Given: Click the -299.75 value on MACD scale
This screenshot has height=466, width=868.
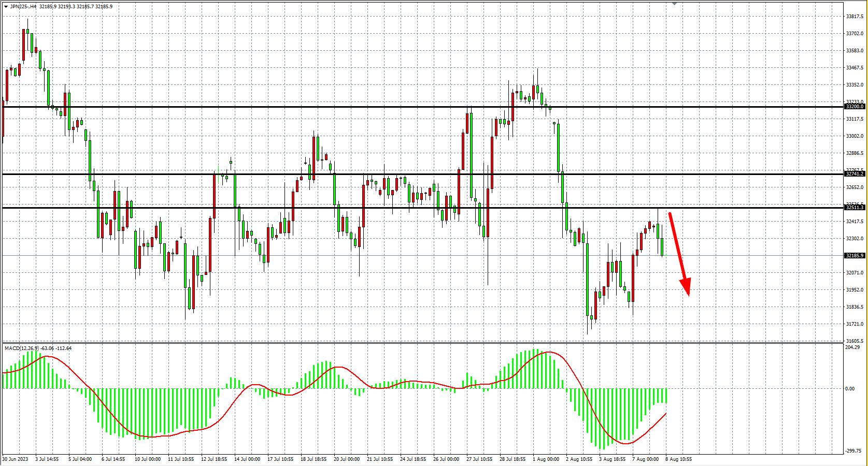Looking at the screenshot, I should (x=853, y=451).
